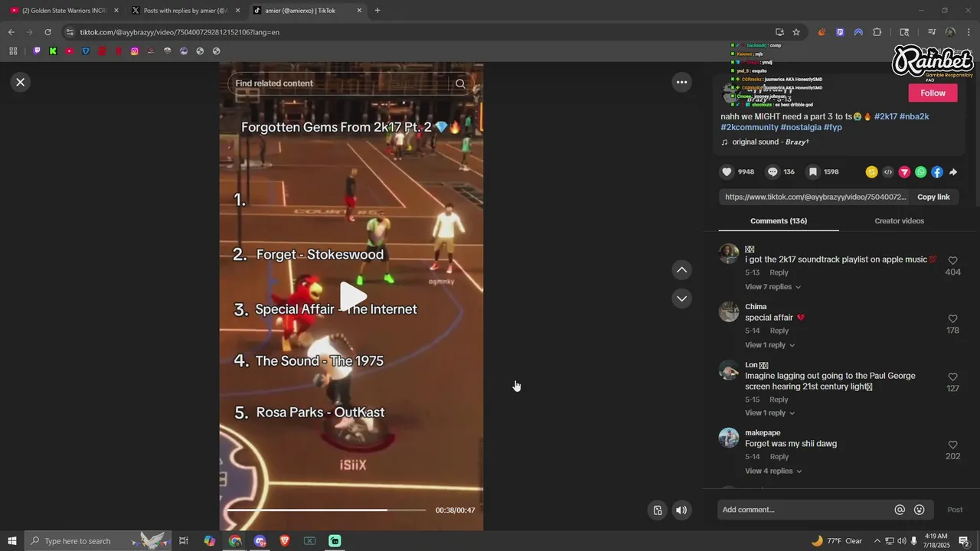
Task: Expand View 1 reply under Lon's comment
Action: pyautogui.click(x=769, y=413)
